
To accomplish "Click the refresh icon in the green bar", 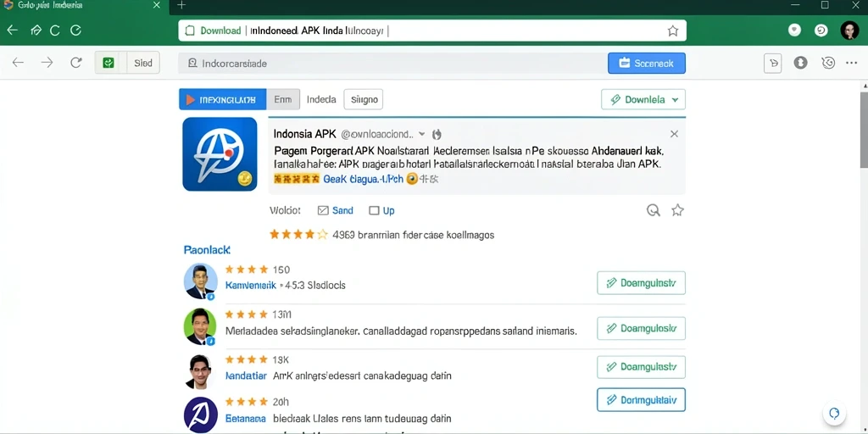I will 55,31.
